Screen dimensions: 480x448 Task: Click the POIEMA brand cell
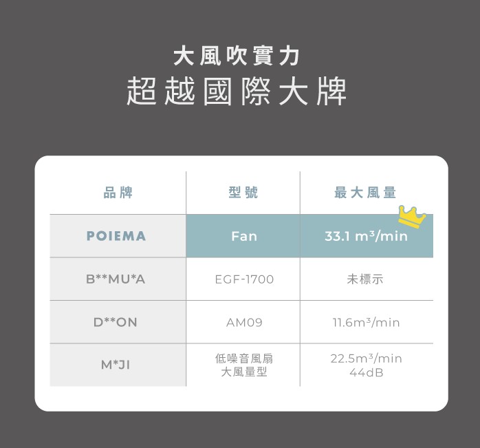coord(118,236)
